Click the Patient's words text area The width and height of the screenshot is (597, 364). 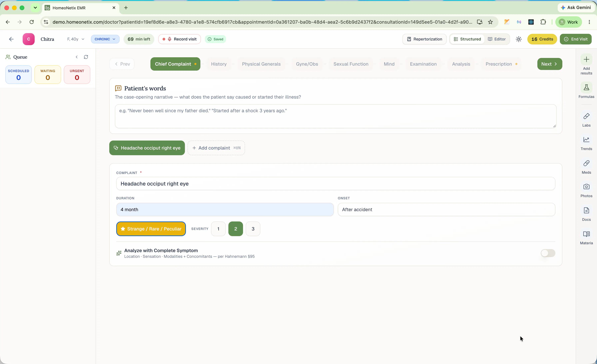click(336, 116)
